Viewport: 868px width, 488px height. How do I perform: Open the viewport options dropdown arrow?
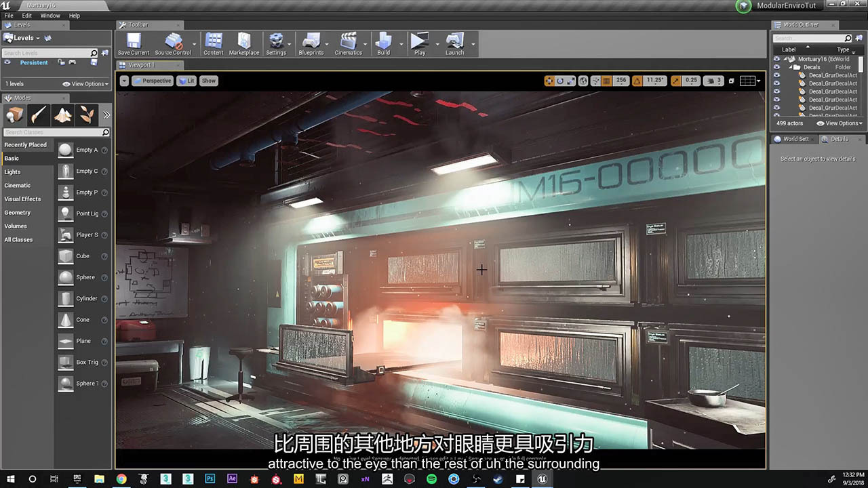(x=124, y=81)
